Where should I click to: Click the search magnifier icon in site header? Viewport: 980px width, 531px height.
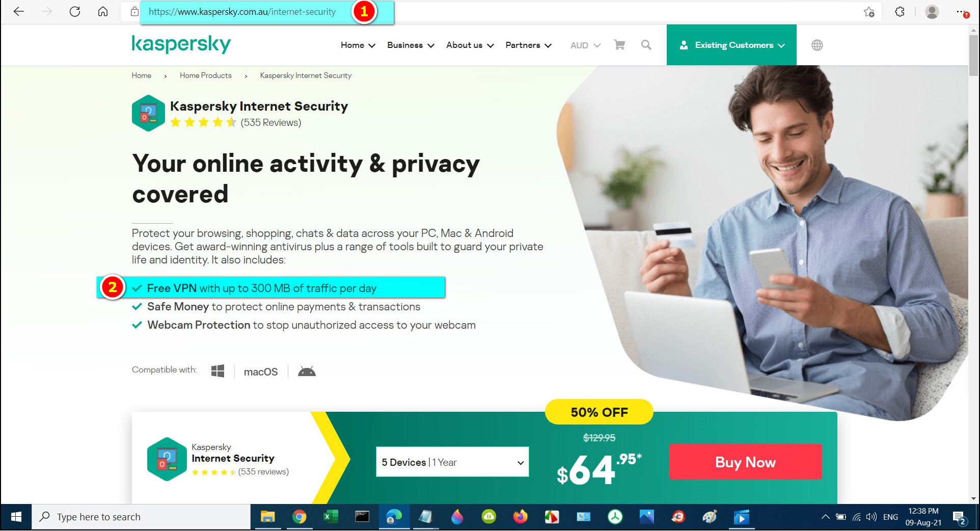[646, 45]
